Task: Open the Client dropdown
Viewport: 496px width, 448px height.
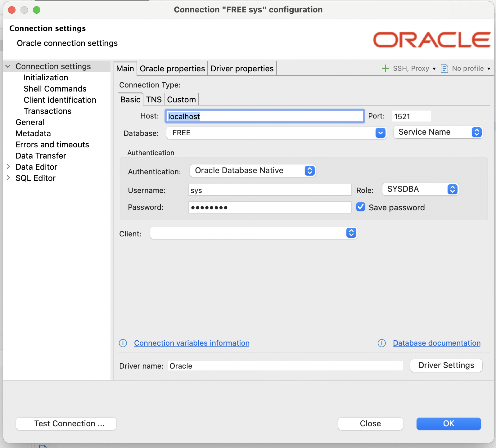Action: [x=254, y=233]
